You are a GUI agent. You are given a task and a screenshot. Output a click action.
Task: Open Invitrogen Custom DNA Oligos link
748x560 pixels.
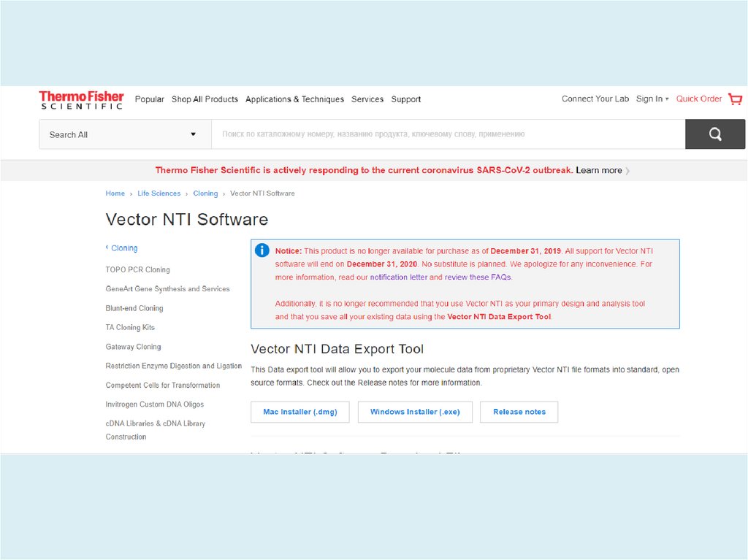pos(155,404)
